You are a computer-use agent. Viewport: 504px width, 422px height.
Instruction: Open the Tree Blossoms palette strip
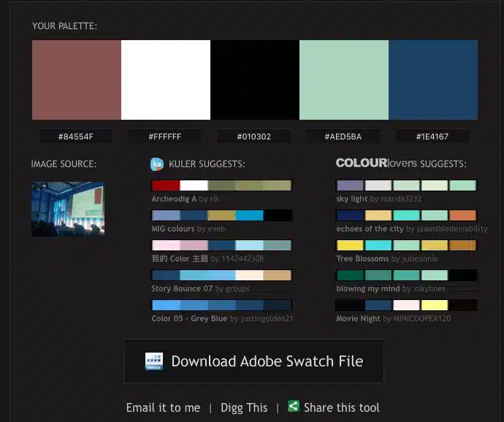point(406,245)
